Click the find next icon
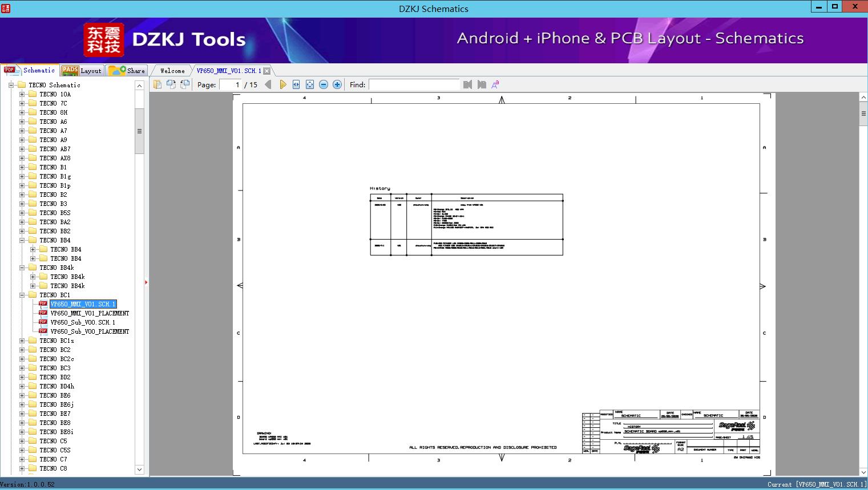The height and width of the screenshot is (490, 868). (482, 84)
